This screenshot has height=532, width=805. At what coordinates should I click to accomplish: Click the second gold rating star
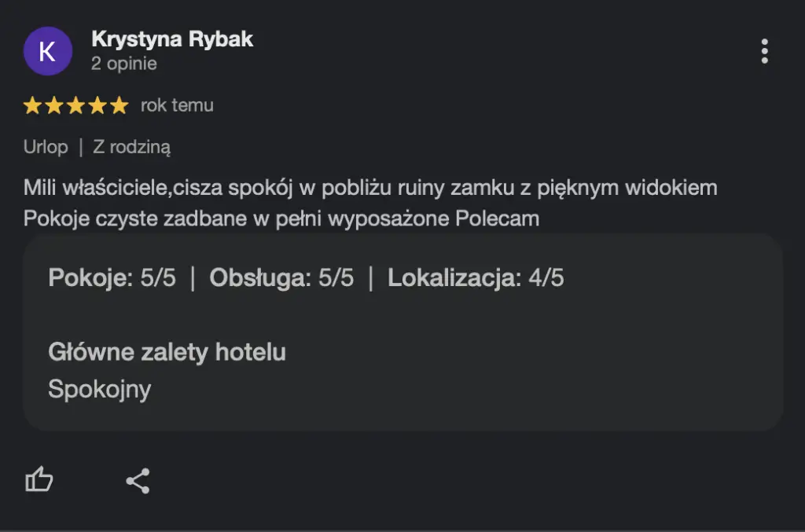tap(54, 105)
